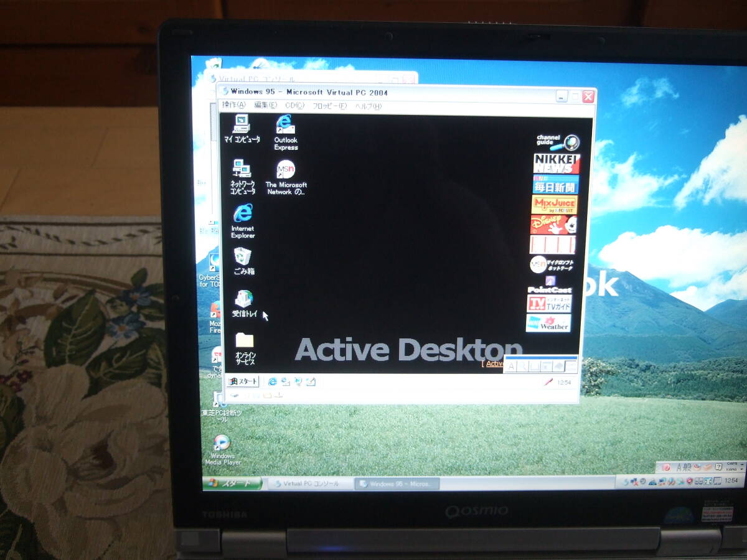This screenshot has width=747, height=560.
Task: Open The Microsoft Network shortcut icon
Action: [286, 178]
